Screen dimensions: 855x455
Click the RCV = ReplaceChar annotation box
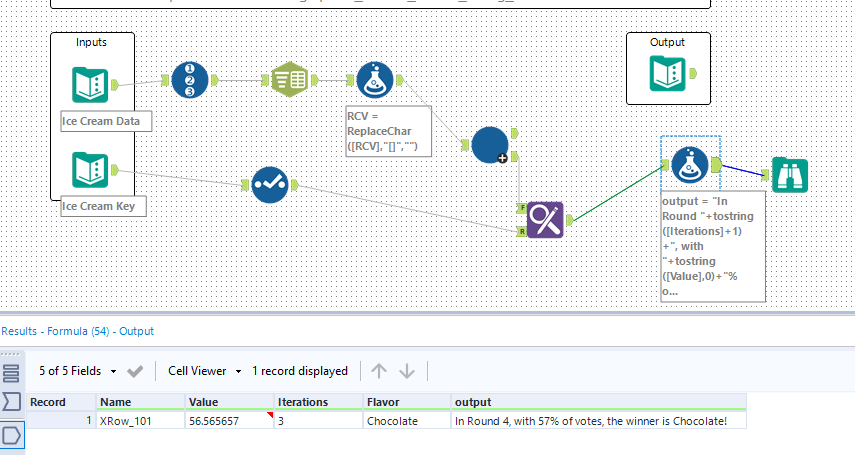tap(388, 131)
